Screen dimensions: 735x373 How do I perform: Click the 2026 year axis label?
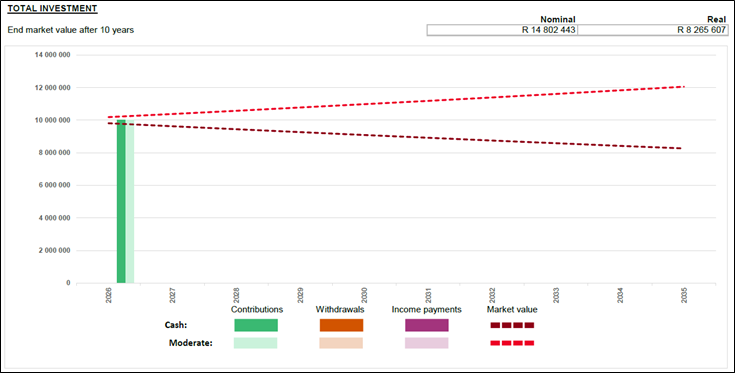point(109,295)
